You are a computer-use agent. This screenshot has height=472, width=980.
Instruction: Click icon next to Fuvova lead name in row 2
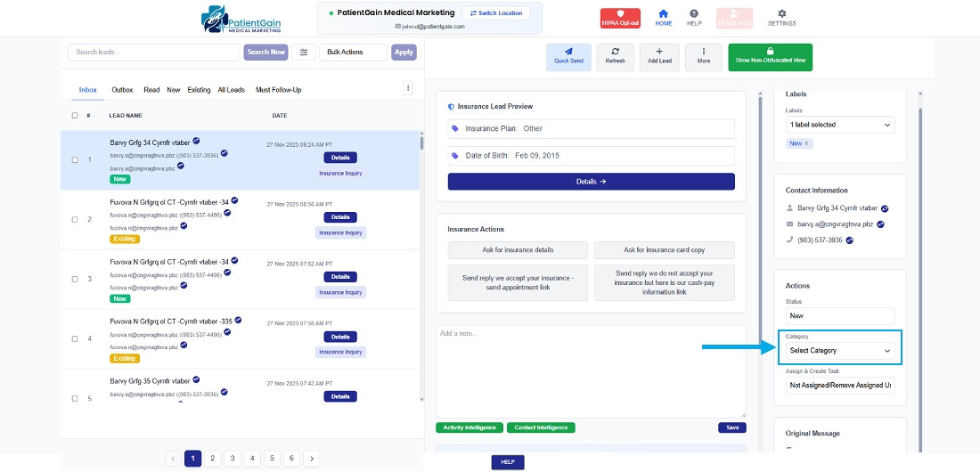[x=235, y=200]
